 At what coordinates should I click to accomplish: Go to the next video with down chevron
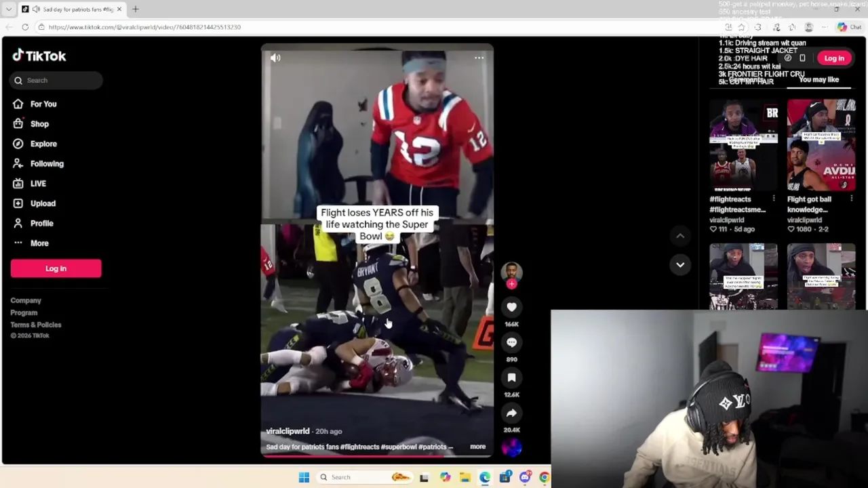click(679, 265)
